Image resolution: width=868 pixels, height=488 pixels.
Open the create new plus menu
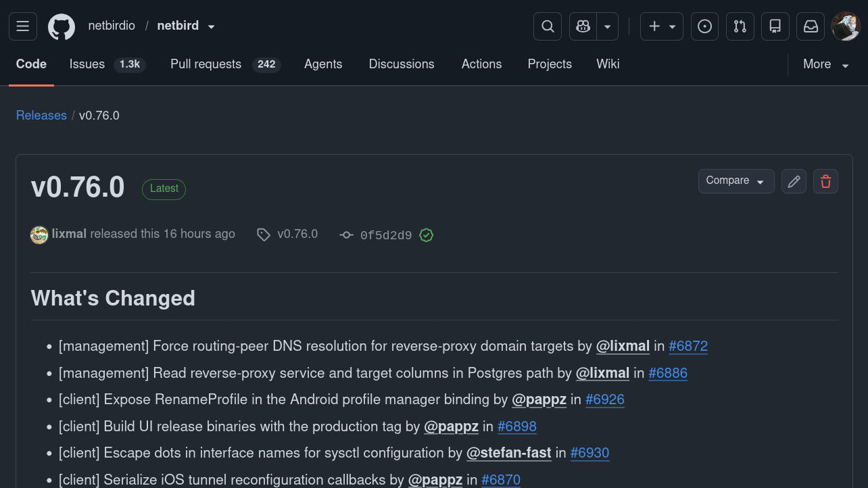662,26
